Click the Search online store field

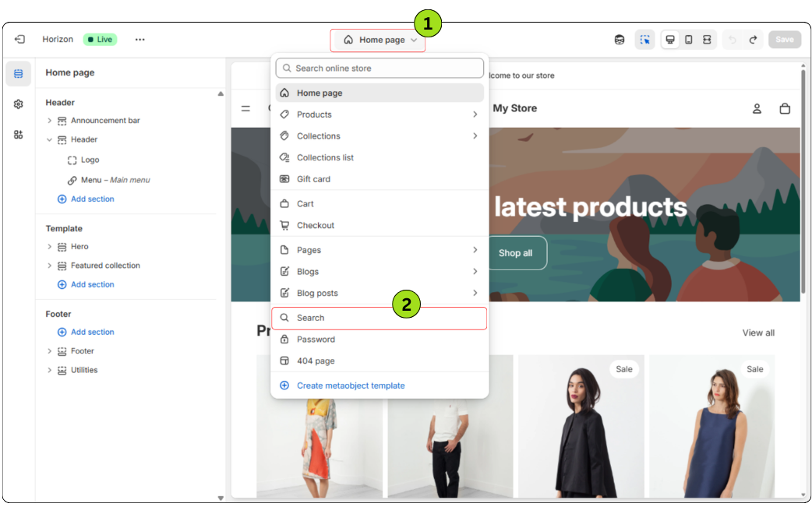(380, 69)
